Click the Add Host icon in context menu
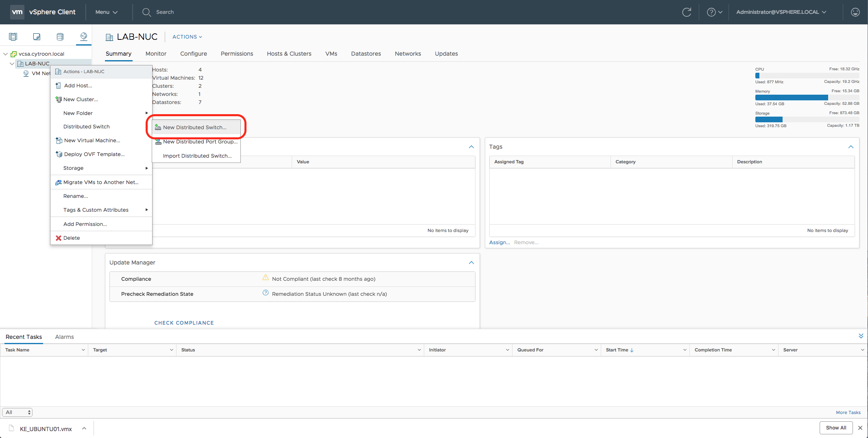 click(58, 85)
